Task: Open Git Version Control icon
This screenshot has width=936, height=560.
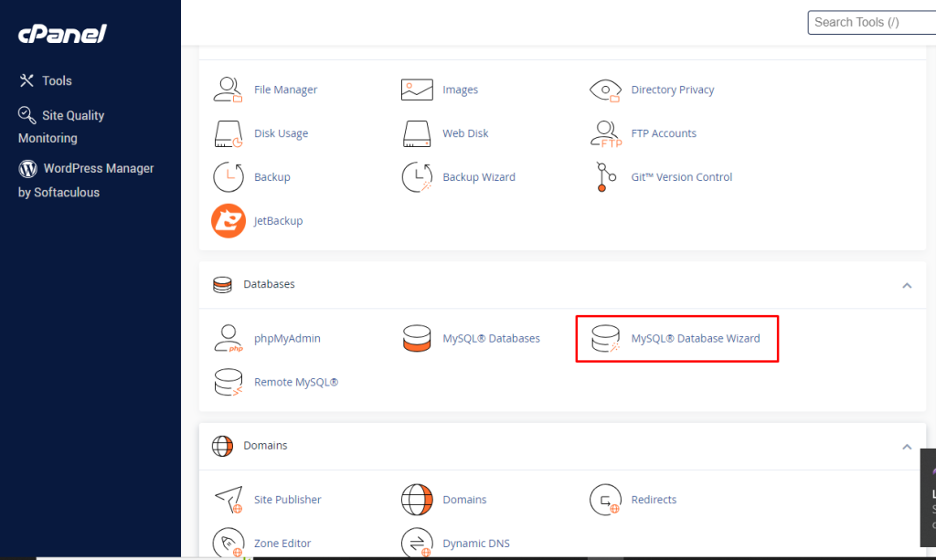Action: coord(603,176)
